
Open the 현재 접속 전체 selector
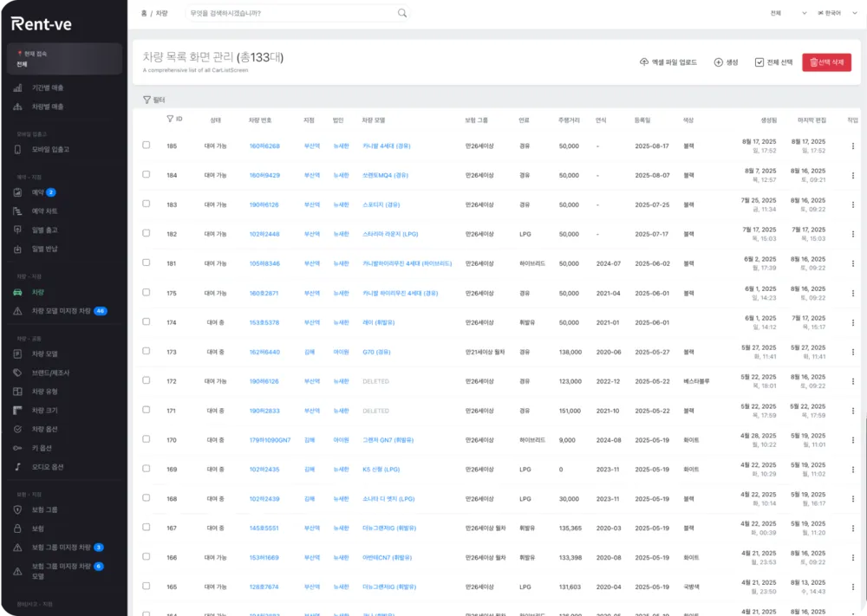[65, 59]
